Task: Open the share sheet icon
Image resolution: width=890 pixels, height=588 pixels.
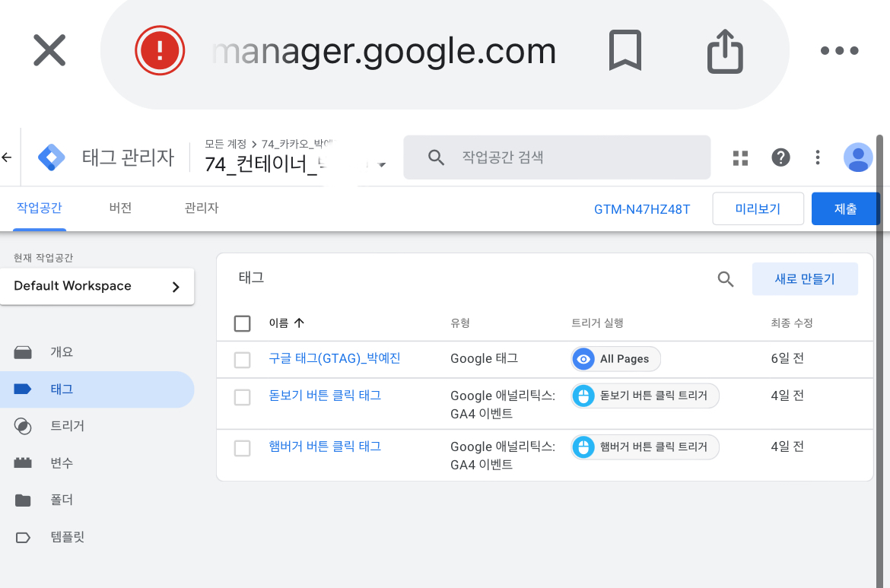Action: click(x=725, y=51)
